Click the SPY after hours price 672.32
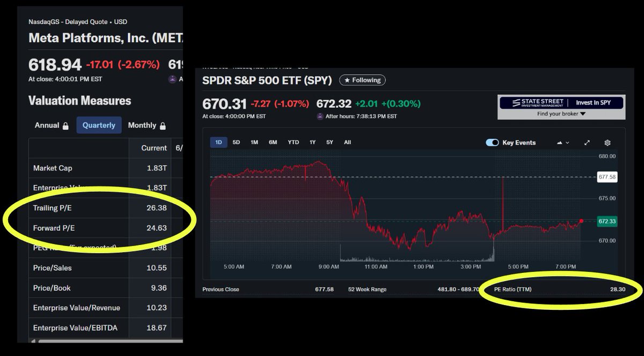Viewport: 644px width, 356px height. [x=334, y=103]
